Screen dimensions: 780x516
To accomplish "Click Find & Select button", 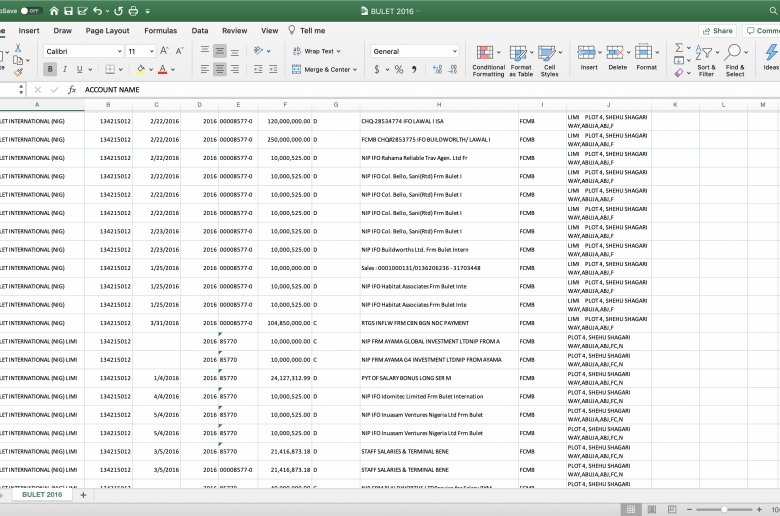I will click(735, 61).
